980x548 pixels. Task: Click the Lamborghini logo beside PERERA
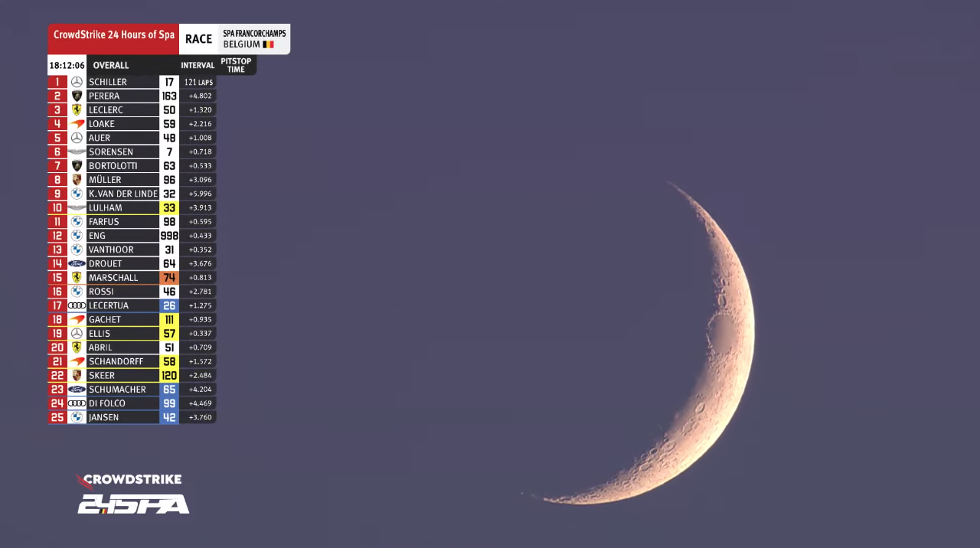(x=77, y=96)
